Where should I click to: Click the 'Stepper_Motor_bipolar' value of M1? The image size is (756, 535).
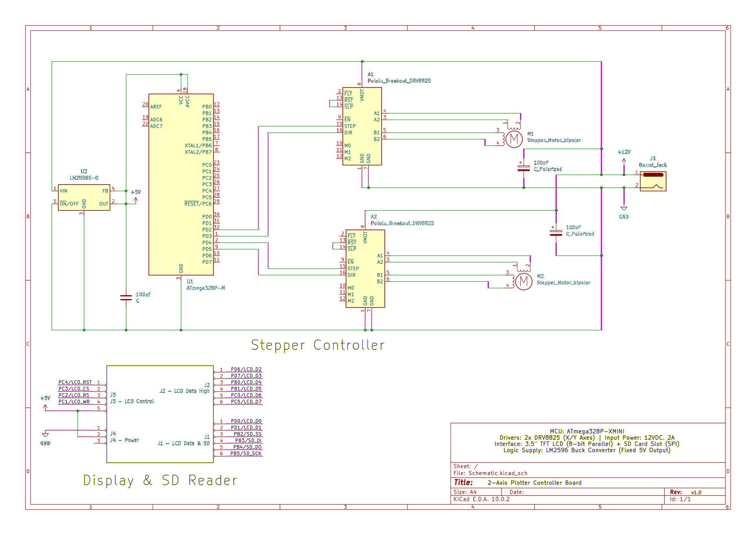(x=554, y=140)
